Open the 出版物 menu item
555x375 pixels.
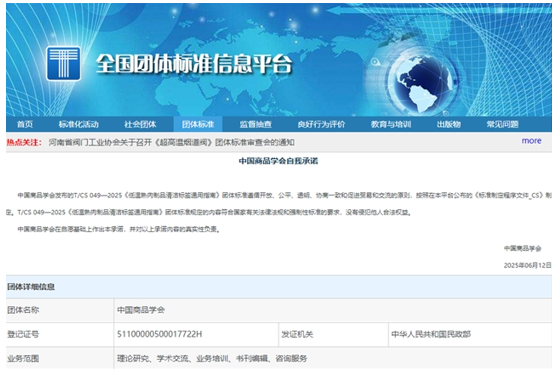(x=448, y=124)
